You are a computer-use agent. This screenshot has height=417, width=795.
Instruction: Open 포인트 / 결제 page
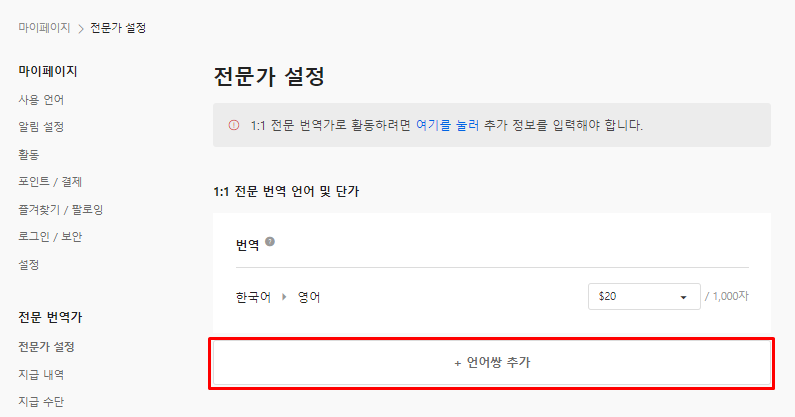[x=50, y=182]
